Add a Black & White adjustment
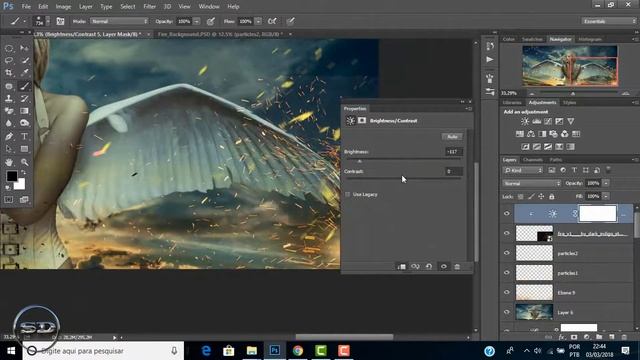This screenshot has height=360, width=640. point(542,134)
